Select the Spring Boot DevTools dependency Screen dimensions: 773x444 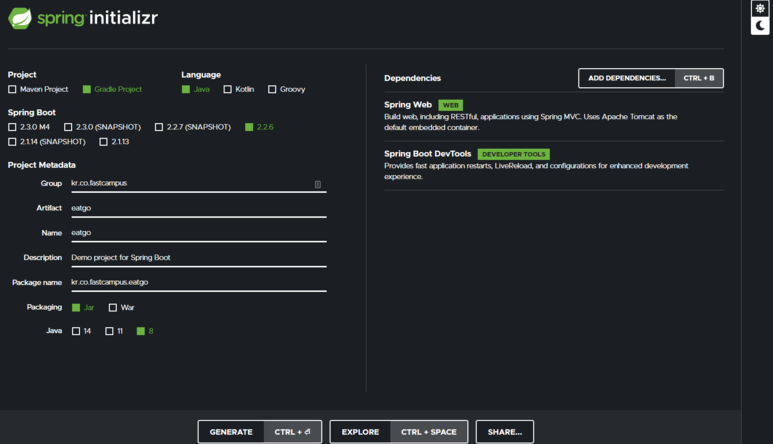pyautogui.click(x=428, y=154)
